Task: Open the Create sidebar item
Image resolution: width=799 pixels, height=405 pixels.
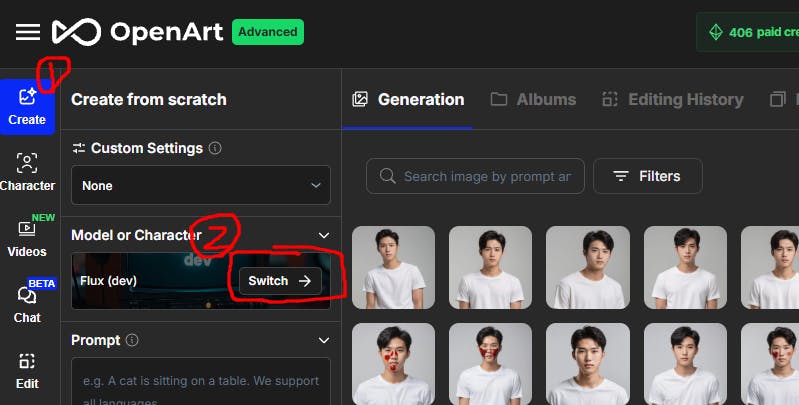Action: (x=27, y=106)
